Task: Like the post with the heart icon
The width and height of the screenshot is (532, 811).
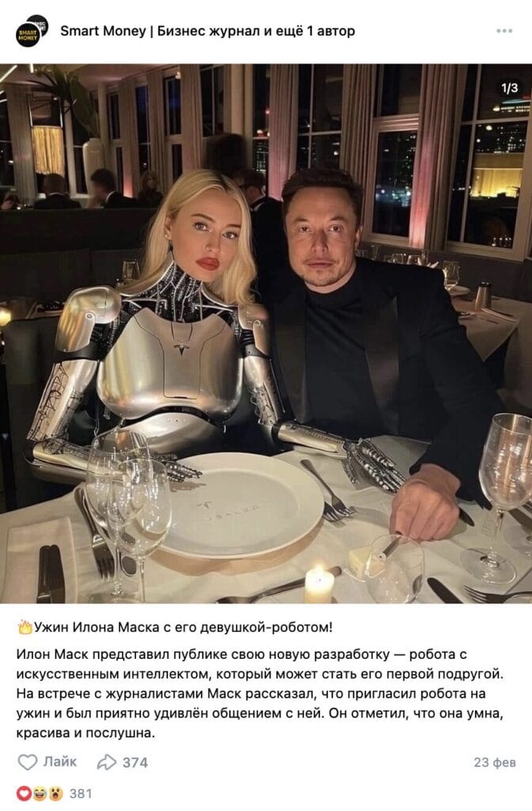Action: (x=28, y=762)
